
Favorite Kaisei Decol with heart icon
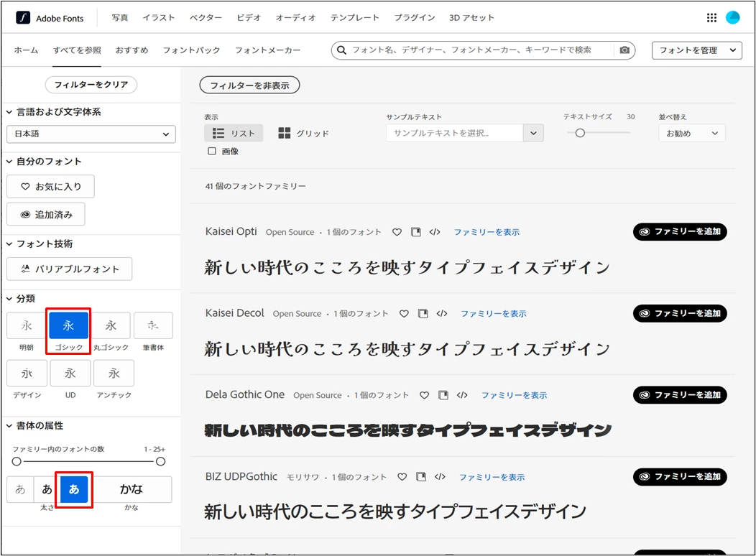point(404,314)
